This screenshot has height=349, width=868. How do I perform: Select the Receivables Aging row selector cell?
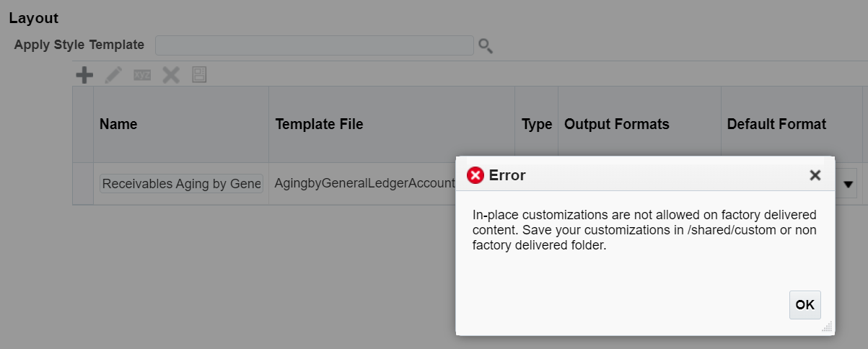[x=83, y=184]
